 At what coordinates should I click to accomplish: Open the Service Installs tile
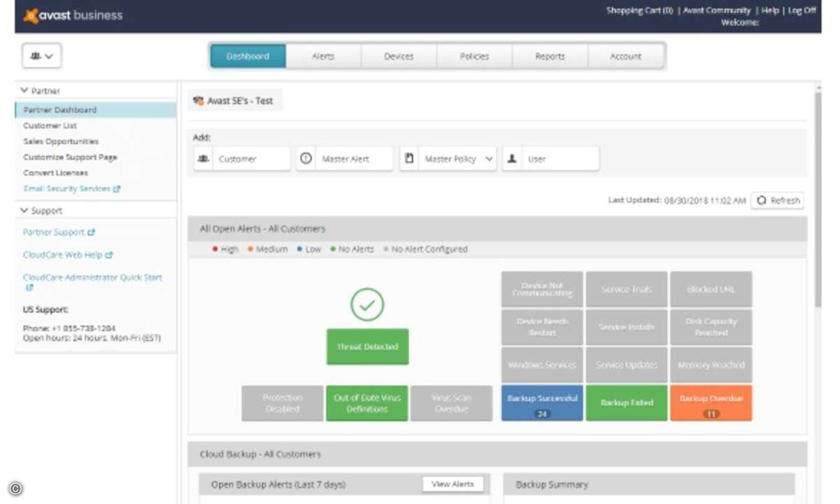pos(626,327)
